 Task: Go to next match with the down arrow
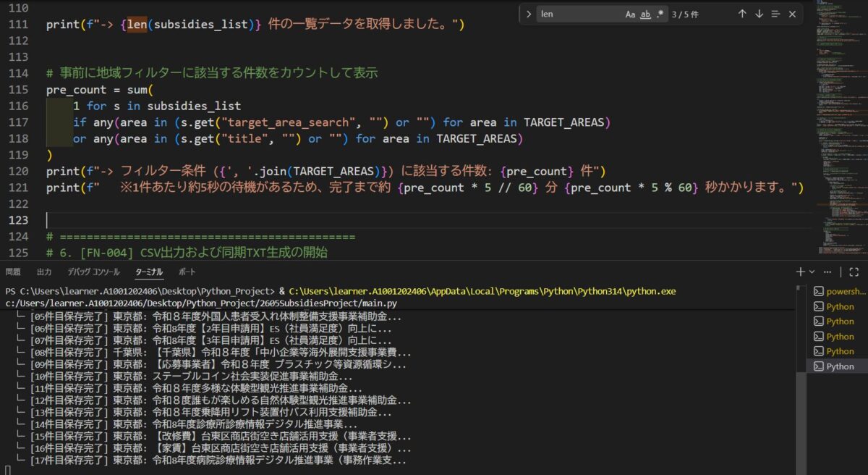759,14
